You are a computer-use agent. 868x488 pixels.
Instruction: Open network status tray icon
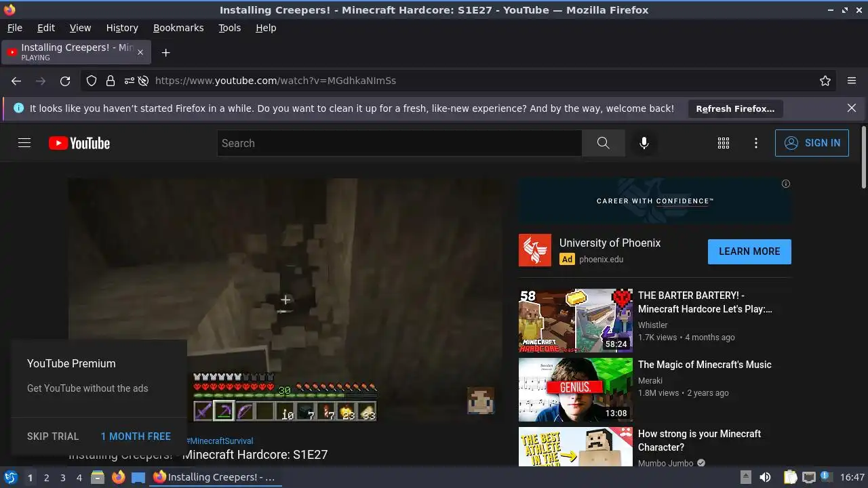pyautogui.click(x=808, y=477)
